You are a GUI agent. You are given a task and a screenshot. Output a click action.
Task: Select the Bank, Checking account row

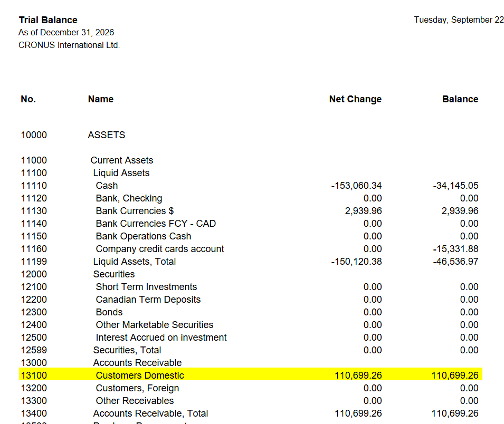[x=250, y=198]
